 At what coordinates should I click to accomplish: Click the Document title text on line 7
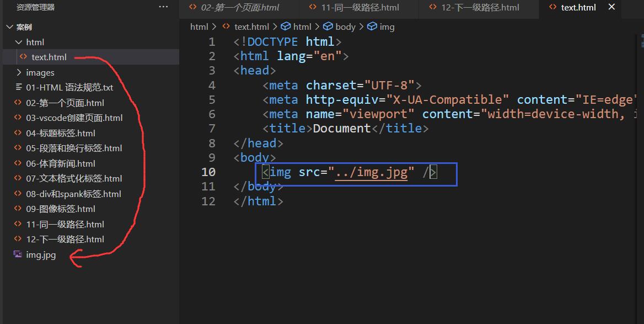342,129
